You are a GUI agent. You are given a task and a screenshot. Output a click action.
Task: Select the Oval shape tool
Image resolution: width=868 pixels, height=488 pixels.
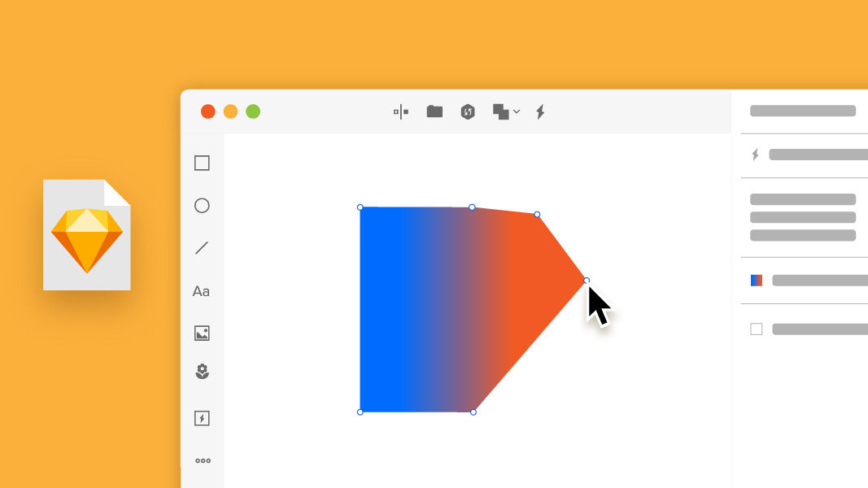pyautogui.click(x=202, y=206)
